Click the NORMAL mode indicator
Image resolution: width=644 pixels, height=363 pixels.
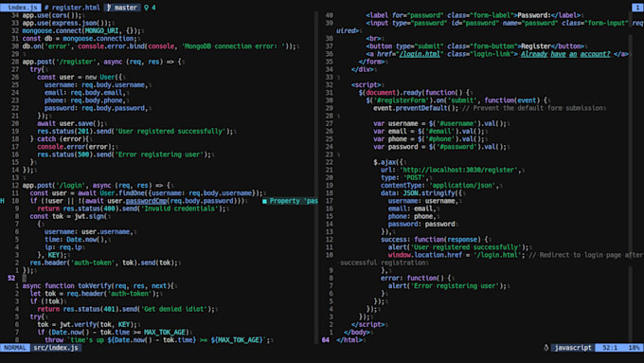click(x=15, y=348)
